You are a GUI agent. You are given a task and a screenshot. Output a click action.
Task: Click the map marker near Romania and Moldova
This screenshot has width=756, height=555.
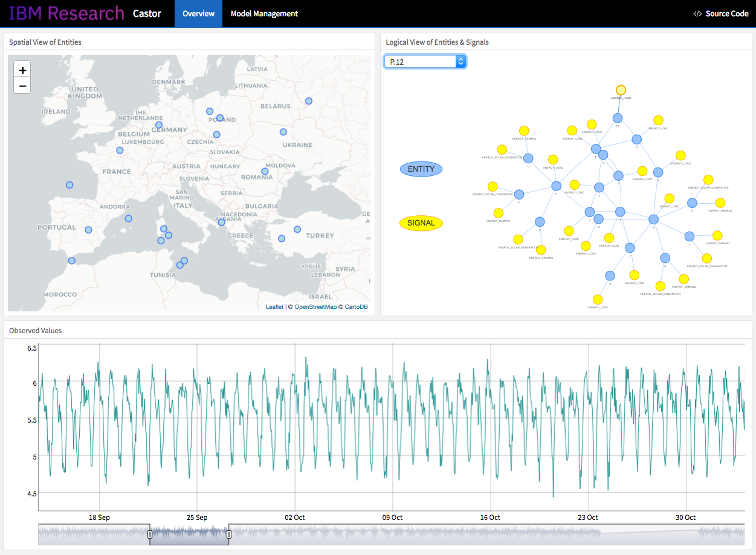tap(265, 172)
